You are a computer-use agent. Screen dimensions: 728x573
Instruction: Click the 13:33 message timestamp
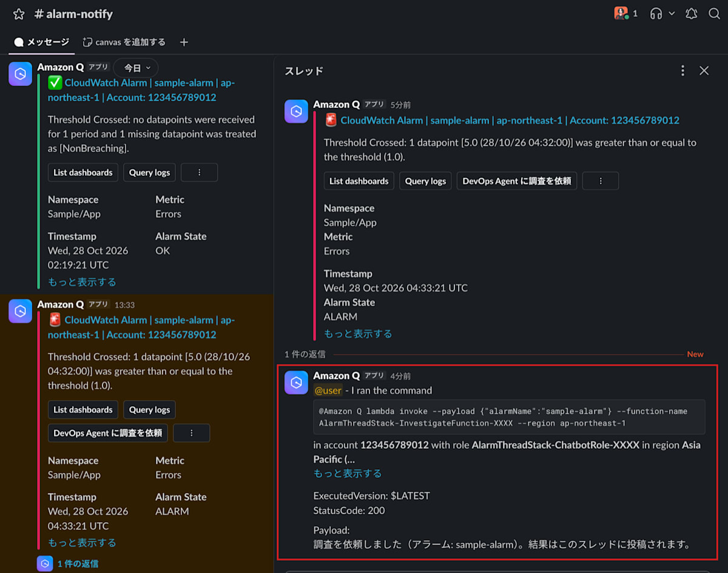pyautogui.click(x=124, y=305)
